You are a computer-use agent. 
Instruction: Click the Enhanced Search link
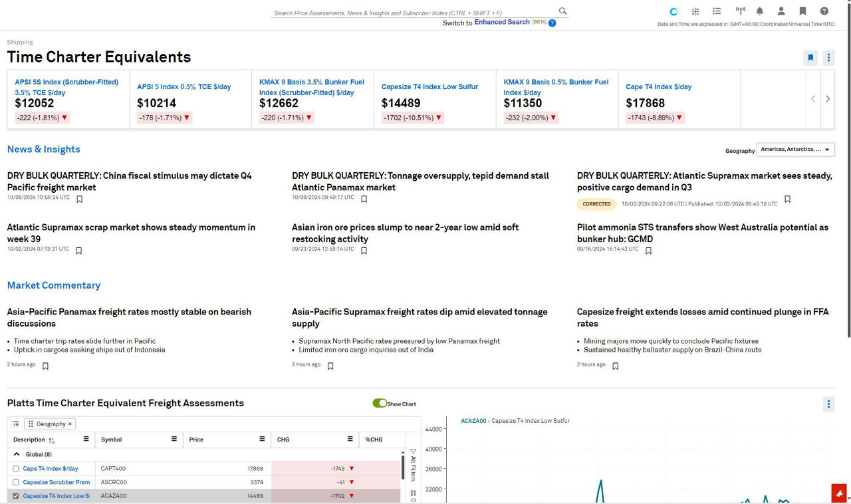(502, 22)
